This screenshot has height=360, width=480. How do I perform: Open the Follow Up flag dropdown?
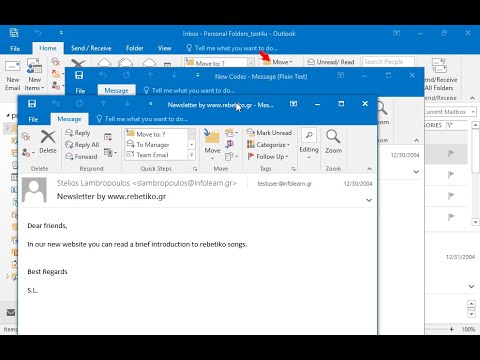click(268, 156)
